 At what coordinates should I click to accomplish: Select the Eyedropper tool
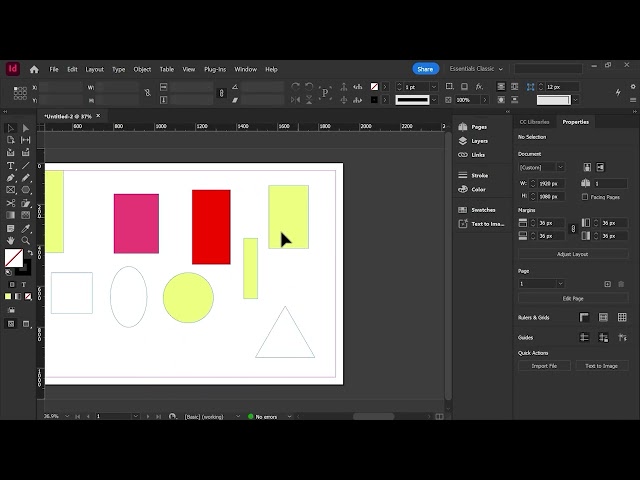tap(26, 228)
